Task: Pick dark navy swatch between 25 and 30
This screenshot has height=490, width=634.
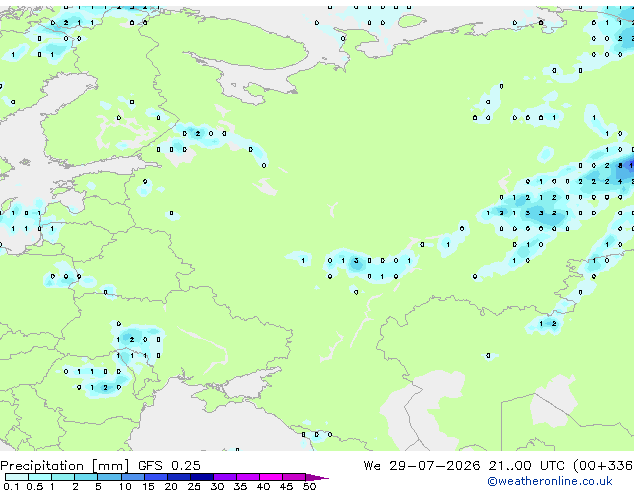Action: coord(202,477)
